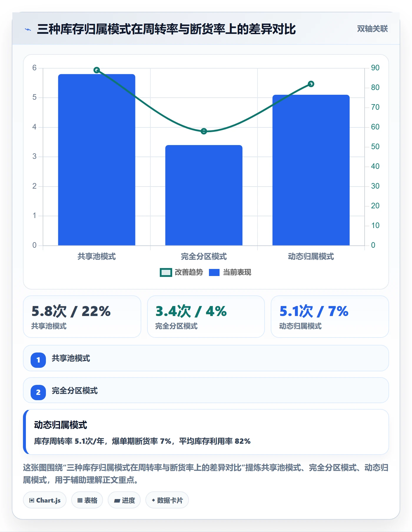This screenshot has height=532, width=412.
Task: Click the line point above 动态归属模式 bar
Action: pyautogui.click(x=311, y=84)
